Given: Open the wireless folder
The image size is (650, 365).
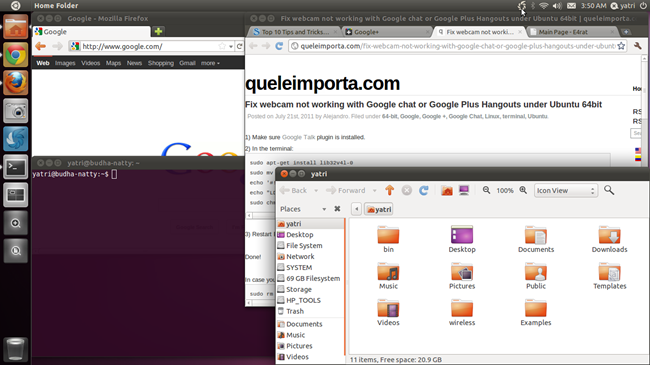Looking at the screenshot, I should click(x=462, y=312).
